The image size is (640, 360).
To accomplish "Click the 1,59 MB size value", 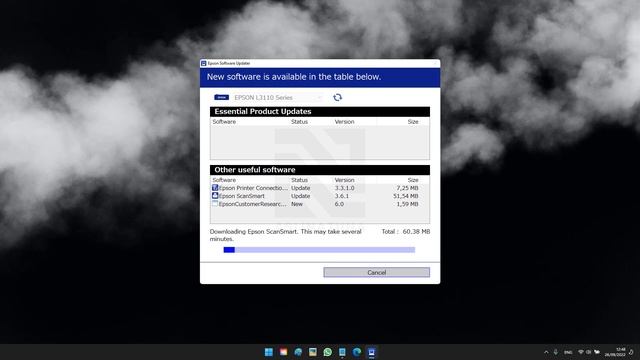I will point(407,204).
